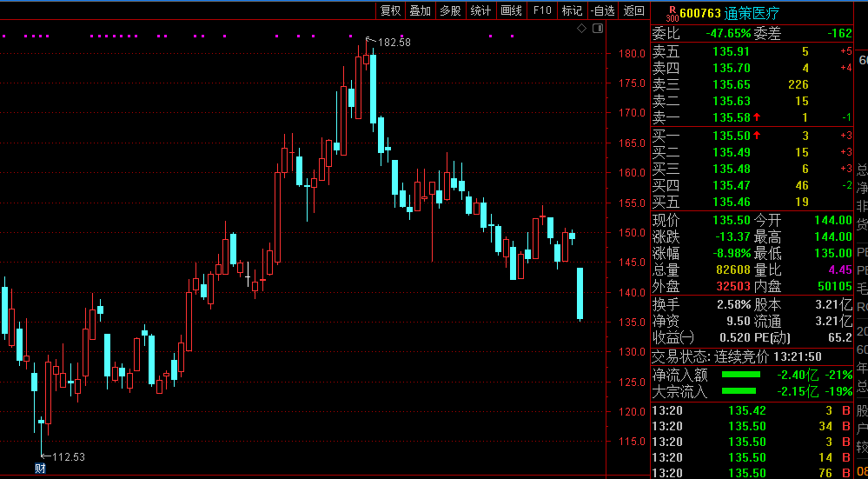The image size is (868, 479).
Task: Open 多股 multi-stock view
Action: tap(450, 10)
